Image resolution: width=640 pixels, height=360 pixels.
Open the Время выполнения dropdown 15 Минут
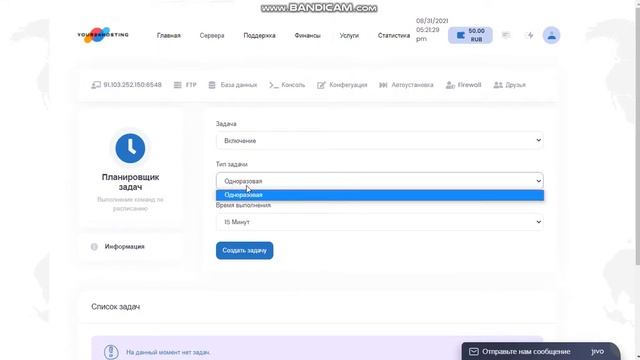[x=380, y=222]
